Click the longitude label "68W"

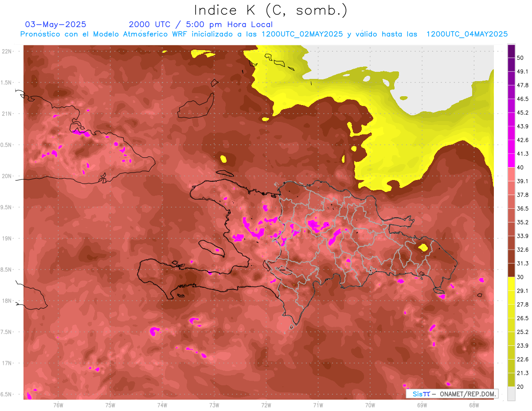coord(474,405)
